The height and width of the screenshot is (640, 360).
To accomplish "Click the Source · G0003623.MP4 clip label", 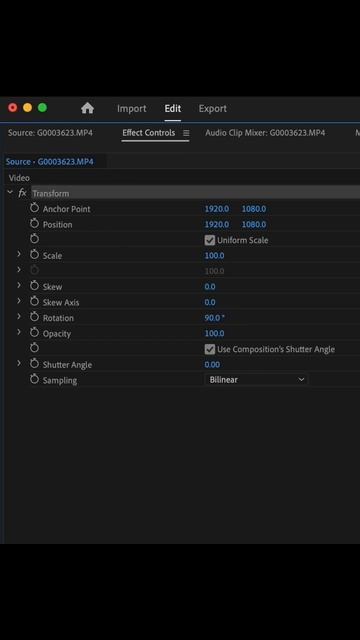I will (49, 162).
